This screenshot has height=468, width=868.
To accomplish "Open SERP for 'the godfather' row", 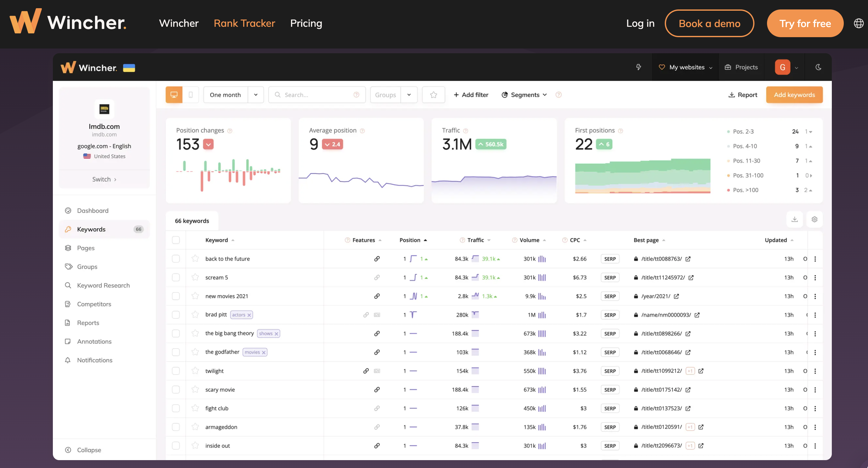I will click(x=610, y=352).
